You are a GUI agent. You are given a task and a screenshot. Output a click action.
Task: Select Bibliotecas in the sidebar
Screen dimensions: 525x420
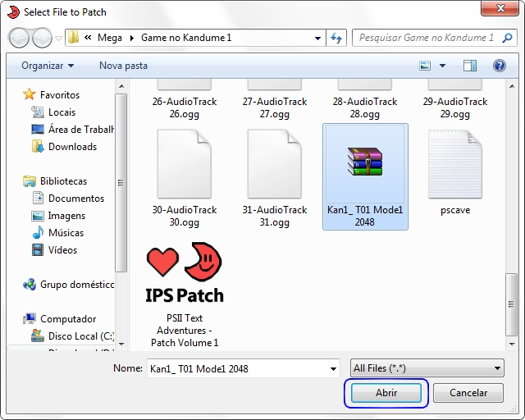click(63, 181)
